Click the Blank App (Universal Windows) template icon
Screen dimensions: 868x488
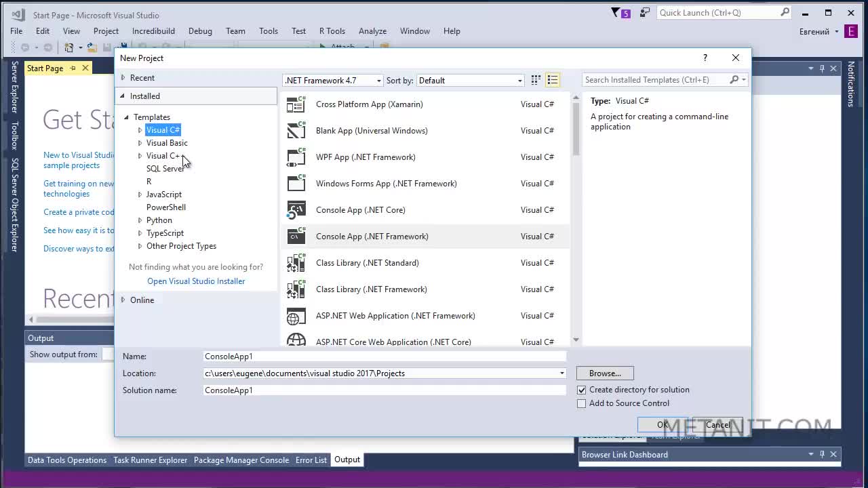click(296, 131)
